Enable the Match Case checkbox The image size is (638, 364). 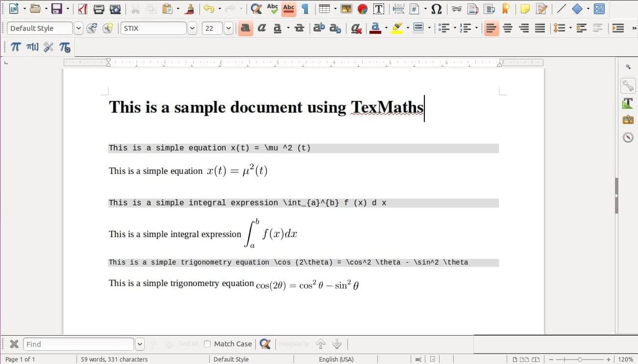point(207,344)
